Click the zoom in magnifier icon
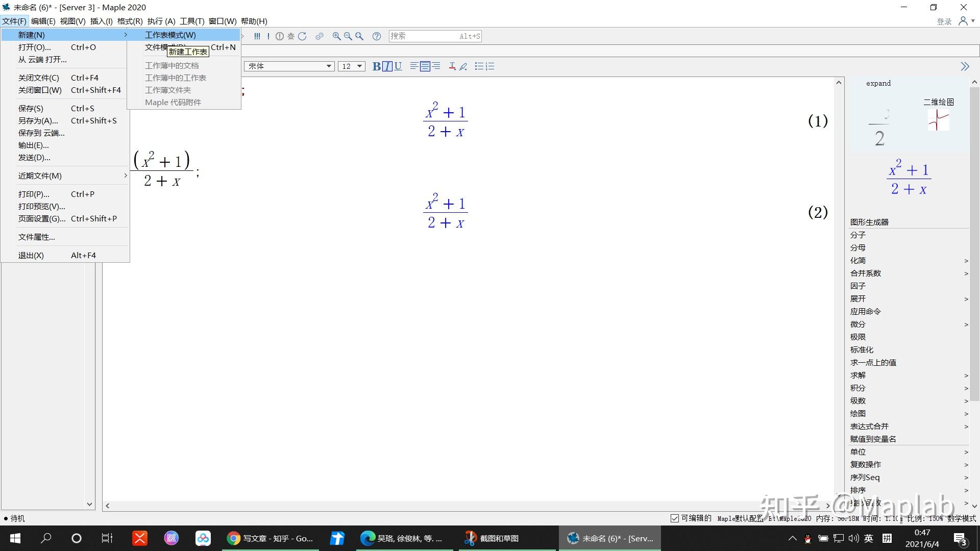 click(x=336, y=36)
